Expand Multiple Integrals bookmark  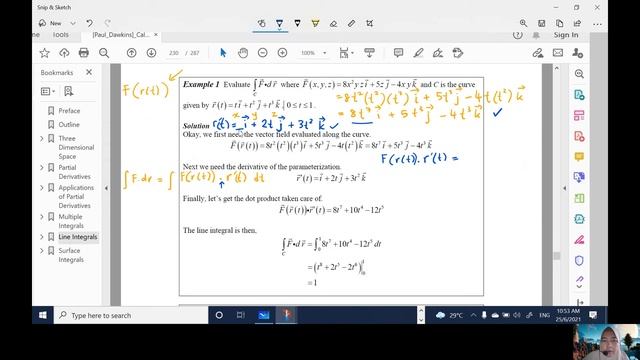click(42, 217)
